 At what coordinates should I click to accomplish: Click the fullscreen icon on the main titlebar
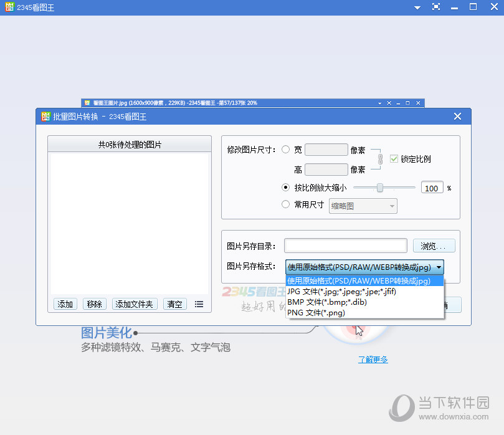point(437,7)
